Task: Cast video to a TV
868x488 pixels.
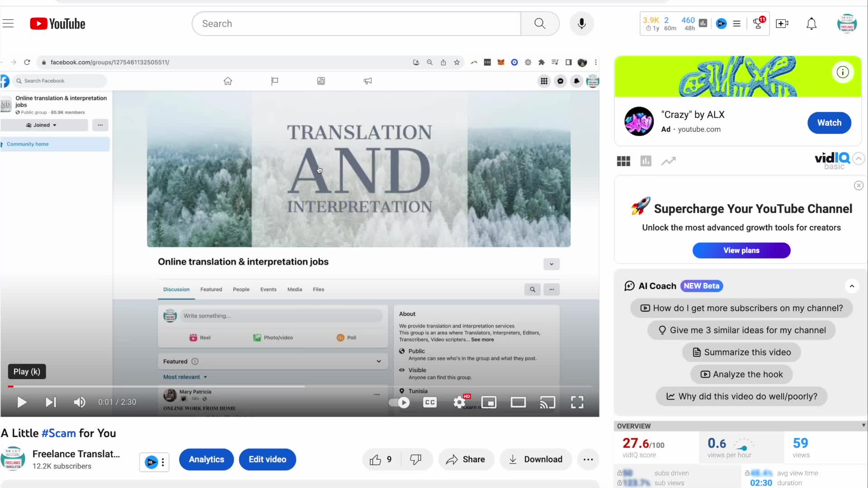Action: pos(547,402)
